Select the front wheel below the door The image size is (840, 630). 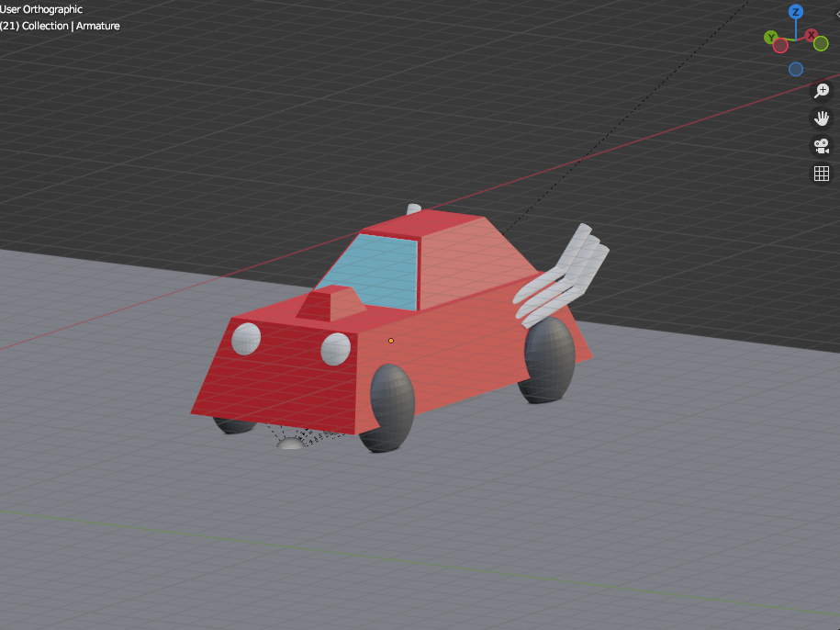[390, 409]
